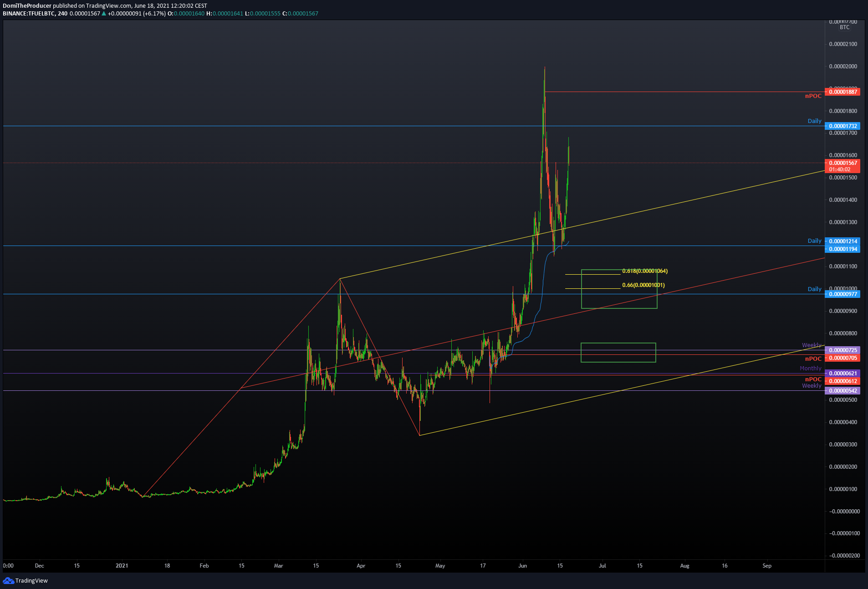
Task: Click the upper green rectangle near fib levels
Action: pyautogui.click(x=619, y=289)
